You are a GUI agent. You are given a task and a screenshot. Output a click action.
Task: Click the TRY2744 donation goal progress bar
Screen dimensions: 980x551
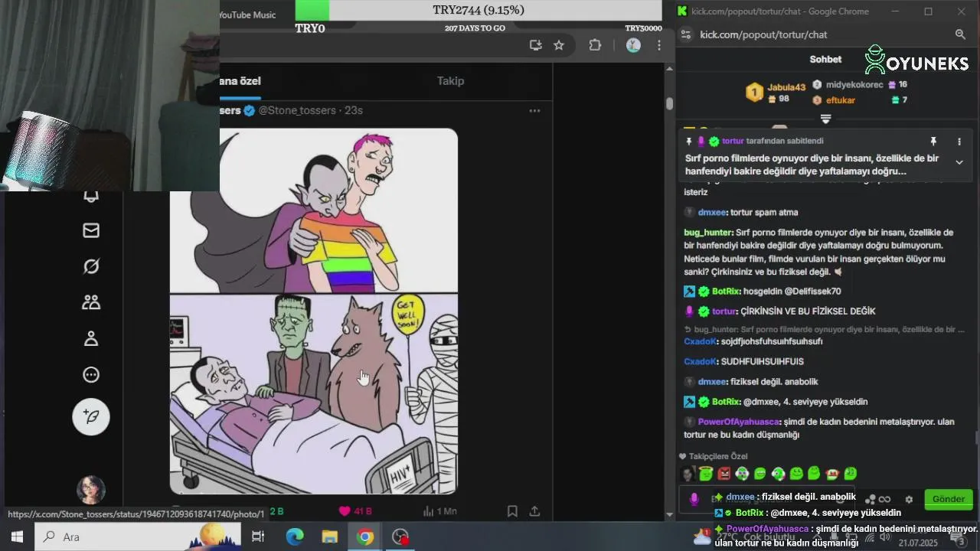479,10
